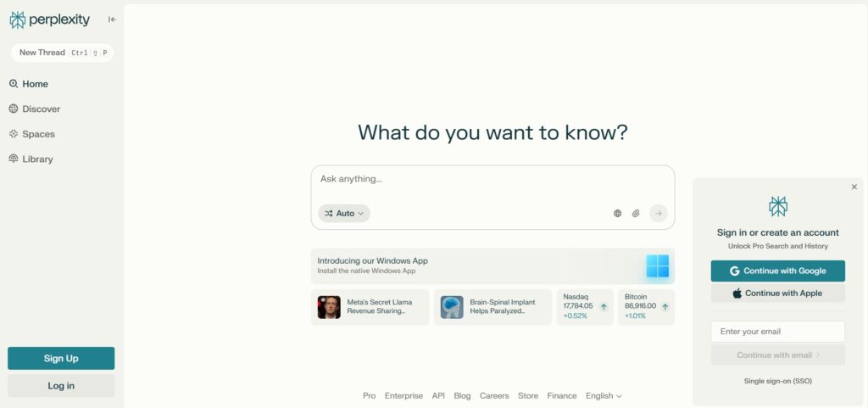Click Single sign-on (SSO) link
Screen dimensions: 868x408
point(778,381)
